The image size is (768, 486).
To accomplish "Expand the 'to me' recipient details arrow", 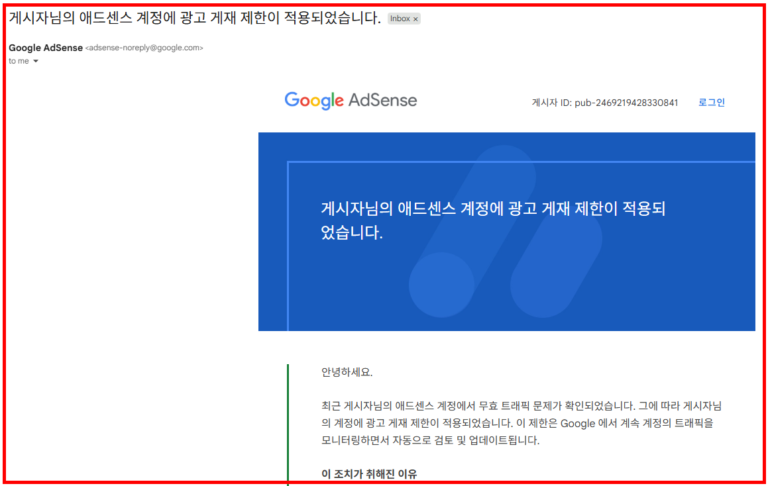I will (35, 61).
